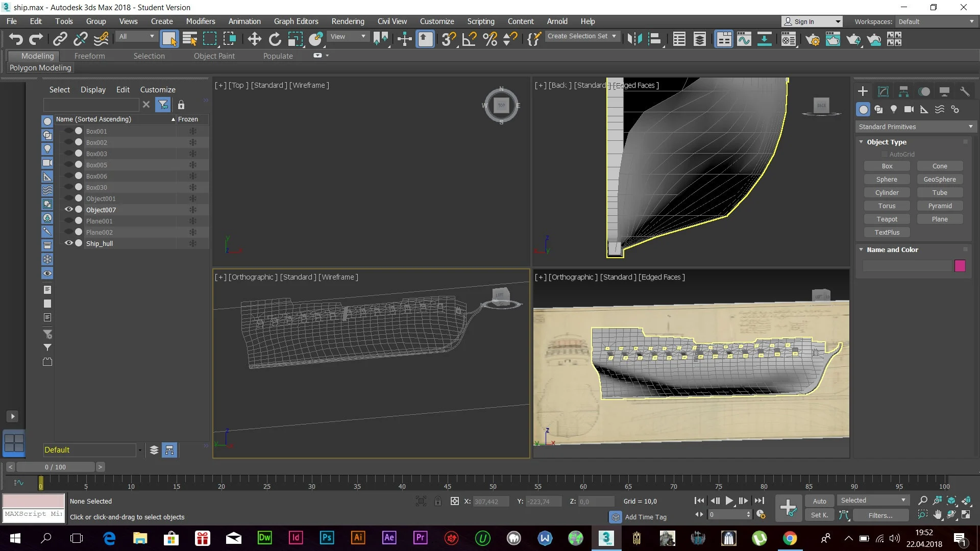The width and height of the screenshot is (980, 551).
Task: Open the Create command panel tab
Action: click(863, 91)
